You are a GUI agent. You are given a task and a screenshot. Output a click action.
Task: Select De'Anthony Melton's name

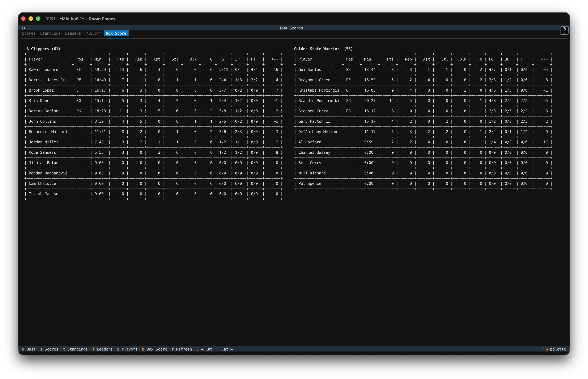(x=318, y=132)
